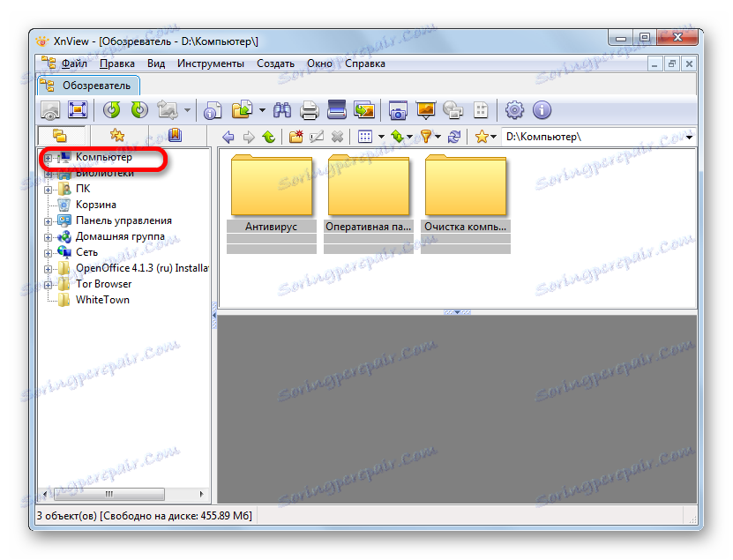This screenshot has height=560, width=733.
Task: Open the Вид menu
Action: click(x=156, y=63)
